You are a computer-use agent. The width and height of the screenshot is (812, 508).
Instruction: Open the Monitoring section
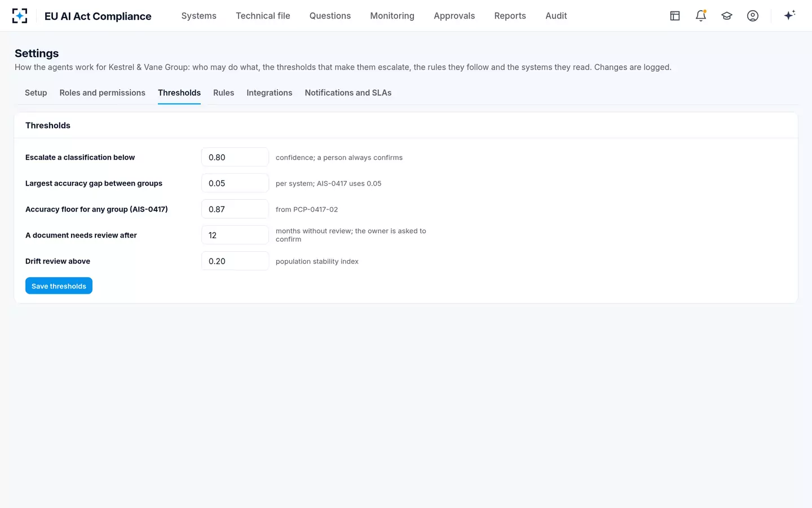(392, 16)
